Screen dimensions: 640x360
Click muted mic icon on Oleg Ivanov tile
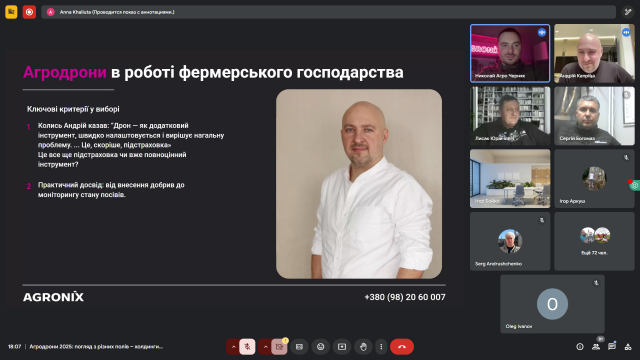(596, 283)
